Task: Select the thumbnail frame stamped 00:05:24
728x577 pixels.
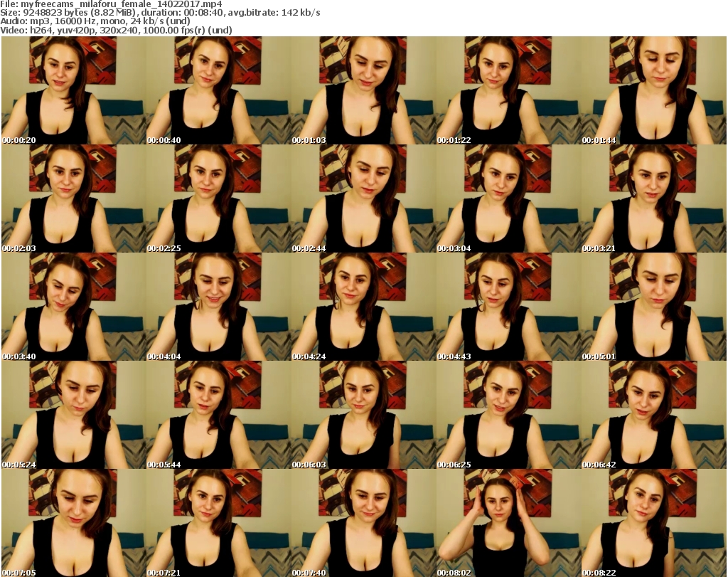Action: point(74,415)
